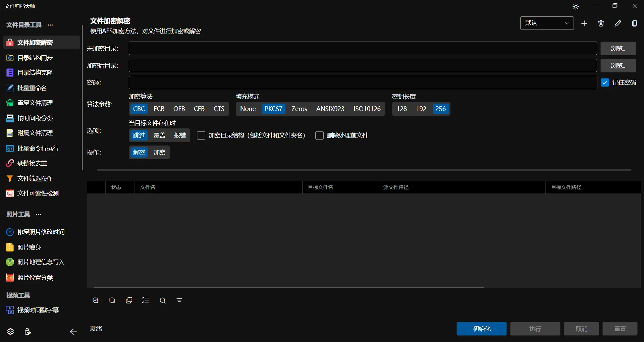Screen dimensions: 644x342
Task: Click the search icon in the bottom toolbar
Action: (162, 300)
